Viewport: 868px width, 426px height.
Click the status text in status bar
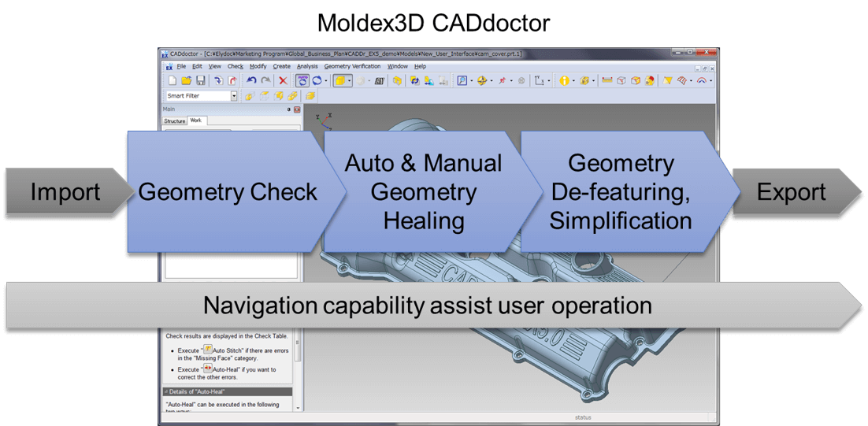coord(584,418)
